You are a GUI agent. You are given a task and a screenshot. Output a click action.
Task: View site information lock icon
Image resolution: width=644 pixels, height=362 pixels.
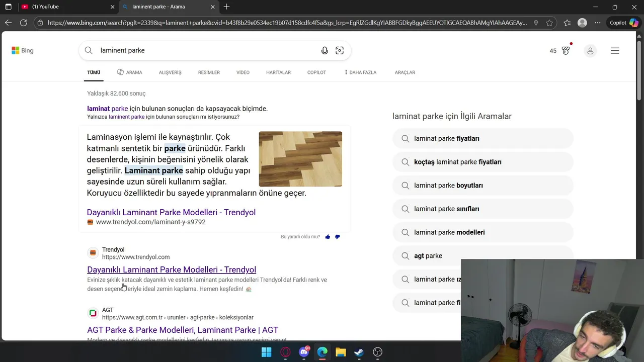tap(40, 23)
